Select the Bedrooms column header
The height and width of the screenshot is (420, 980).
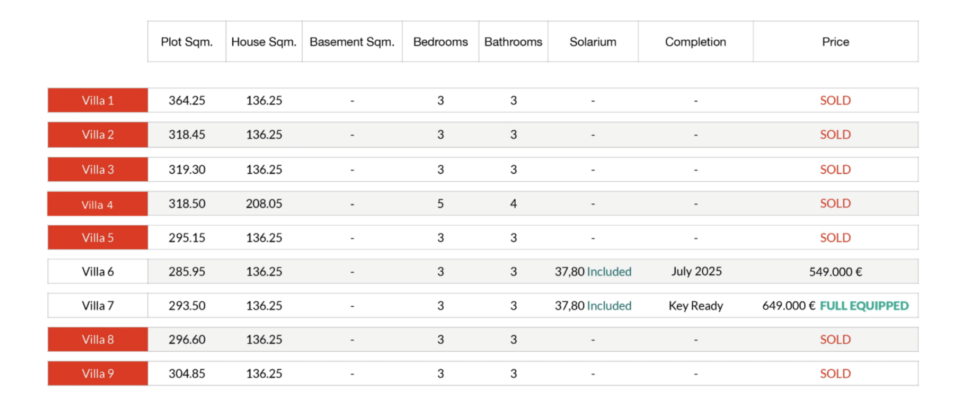click(x=440, y=42)
